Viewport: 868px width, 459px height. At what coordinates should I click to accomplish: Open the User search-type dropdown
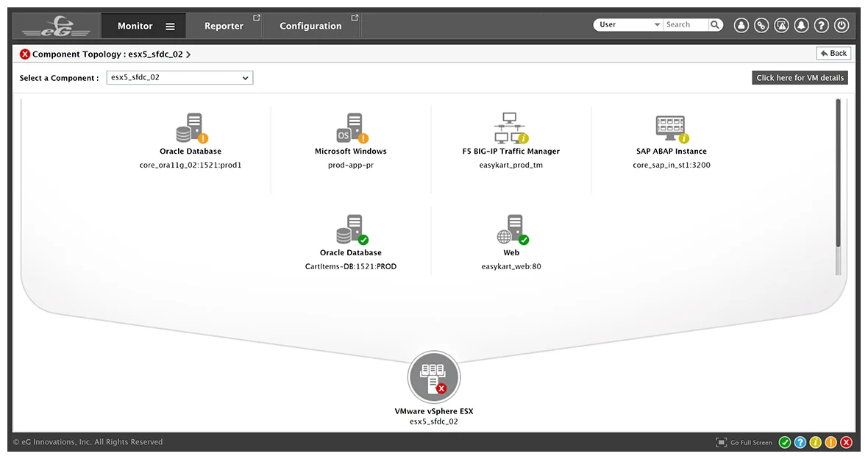[x=630, y=25]
